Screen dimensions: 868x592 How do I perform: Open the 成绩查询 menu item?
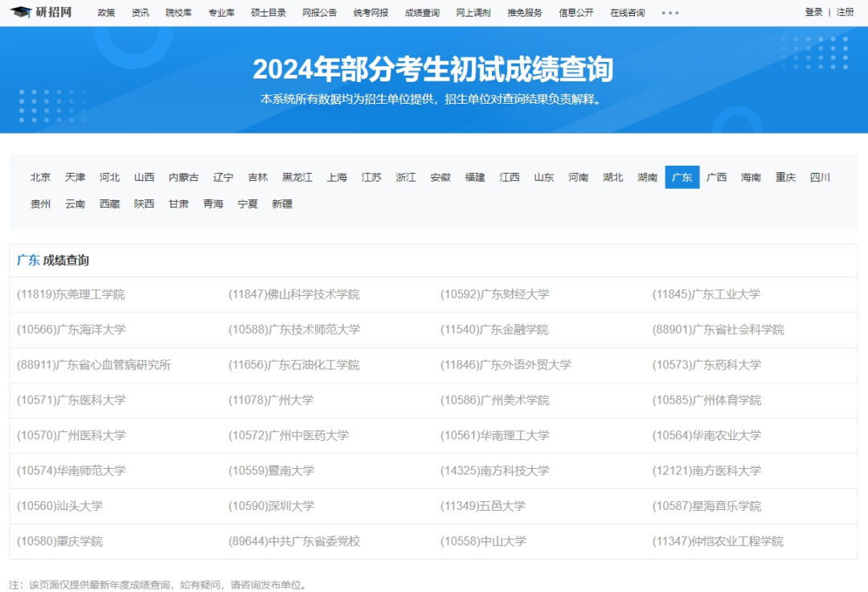point(421,12)
